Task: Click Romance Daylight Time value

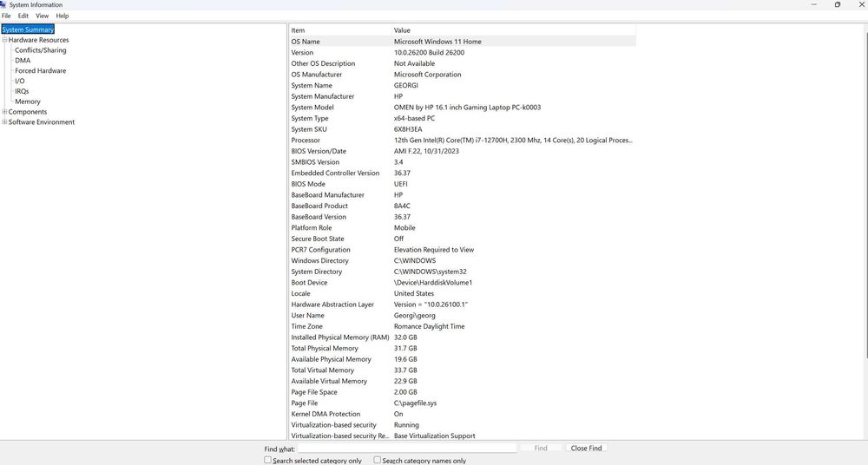Action: tap(429, 326)
